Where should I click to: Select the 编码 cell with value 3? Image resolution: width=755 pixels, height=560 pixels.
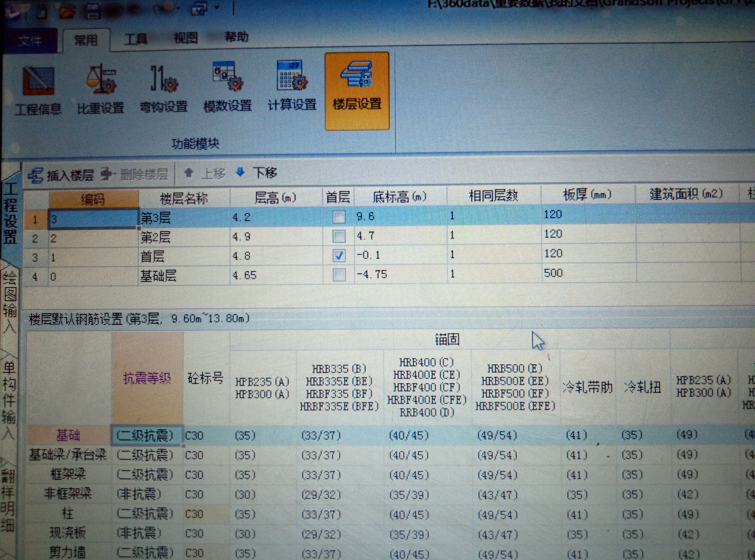(93, 219)
